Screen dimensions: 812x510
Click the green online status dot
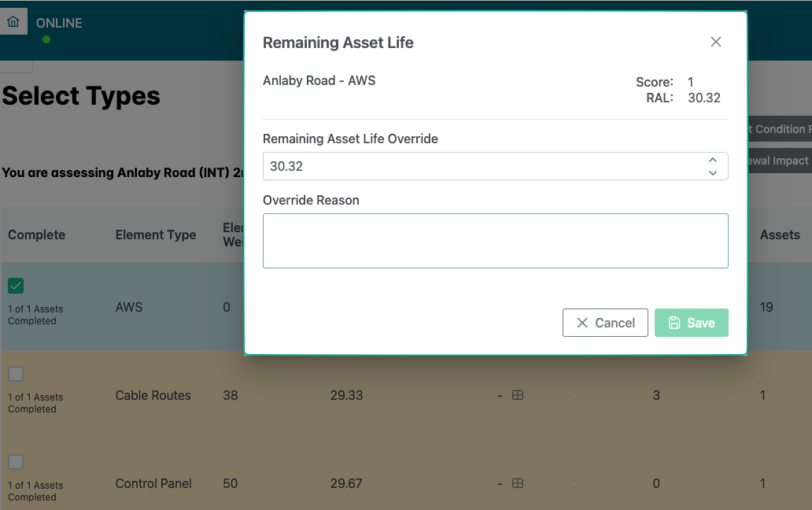46,39
